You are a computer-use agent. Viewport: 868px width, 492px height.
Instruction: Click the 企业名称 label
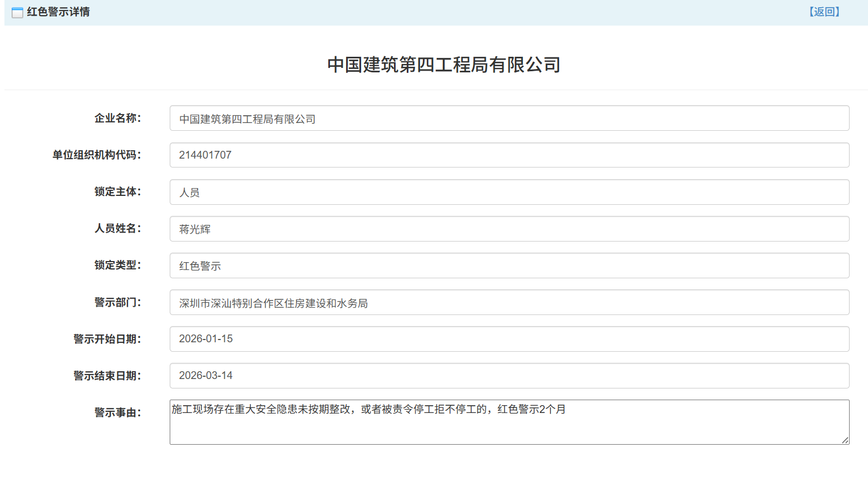[x=117, y=118]
